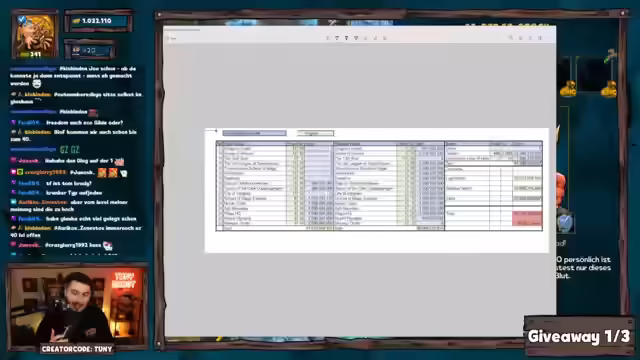This screenshot has height=360, width=640.
Task: Click 'sf ist tom brady?' chat message
Action: (x=69, y=183)
